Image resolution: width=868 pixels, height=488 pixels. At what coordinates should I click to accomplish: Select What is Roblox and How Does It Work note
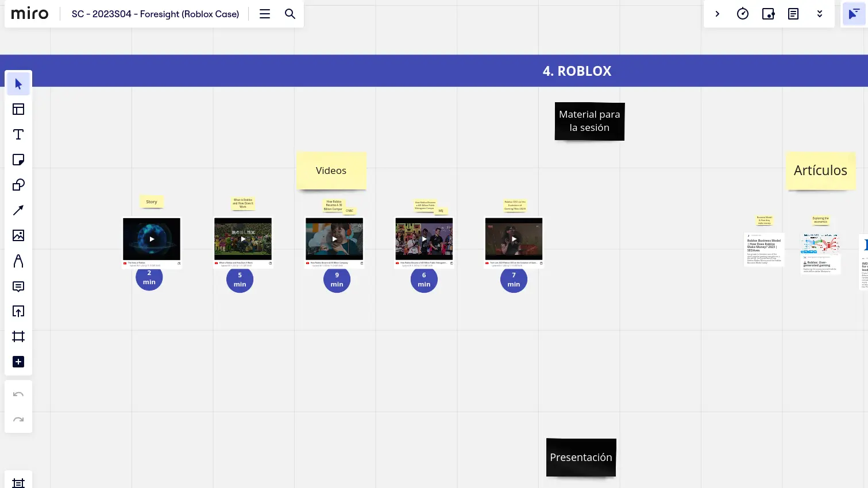[x=243, y=203]
